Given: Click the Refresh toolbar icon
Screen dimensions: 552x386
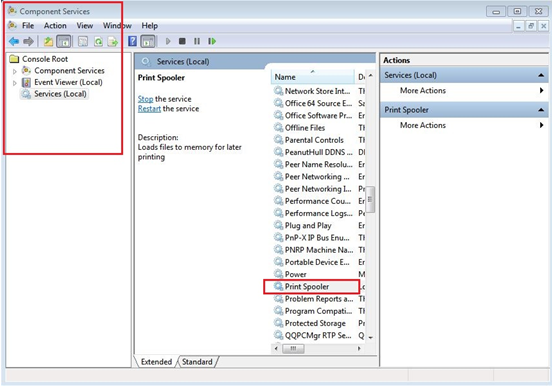Looking at the screenshot, I should pos(98,42).
